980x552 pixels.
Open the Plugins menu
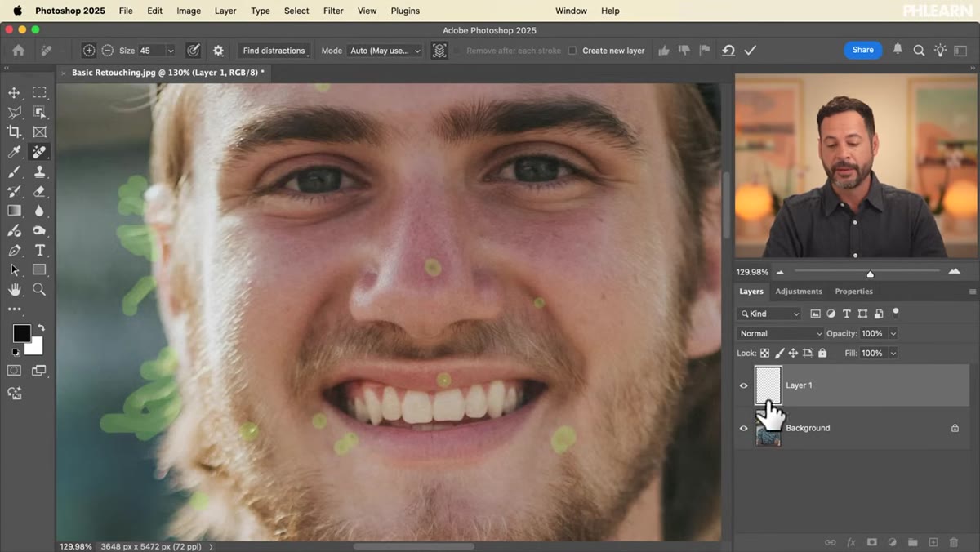click(404, 11)
